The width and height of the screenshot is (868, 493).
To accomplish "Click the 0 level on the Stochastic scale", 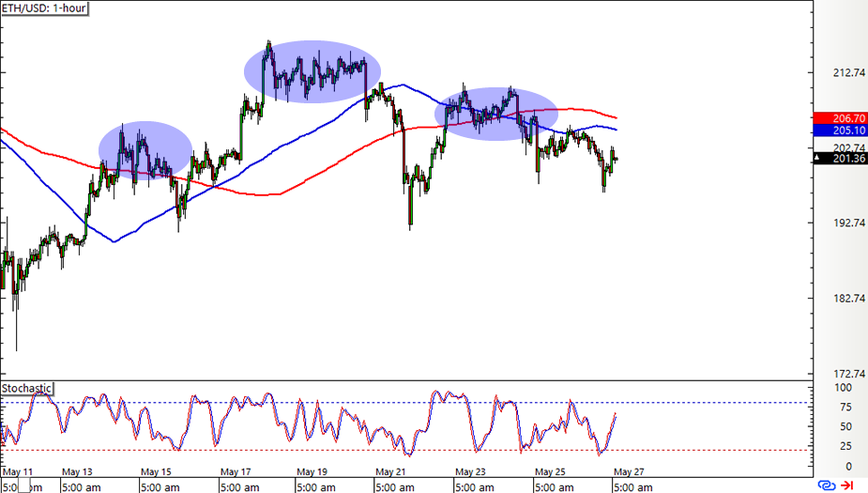I will click(x=848, y=466).
